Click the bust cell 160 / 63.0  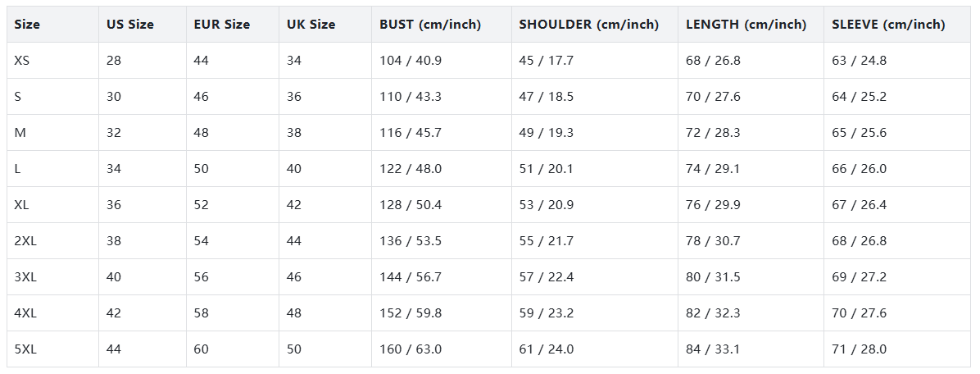click(411, 349)
